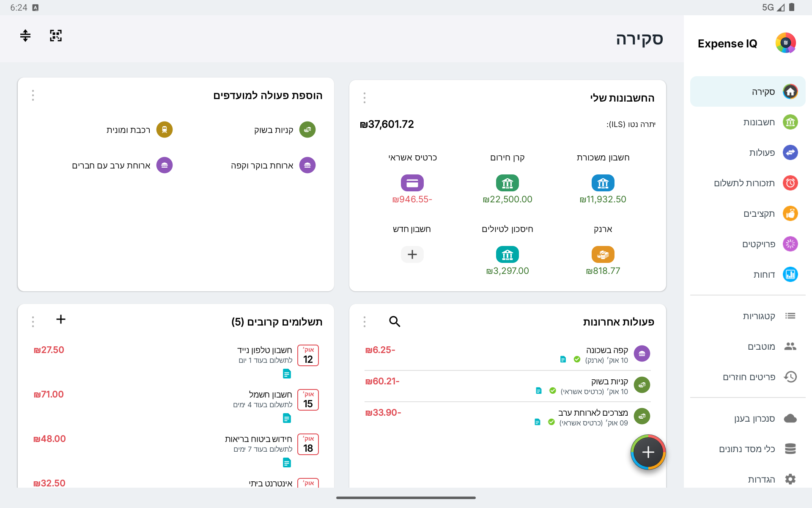Screen dimensions: 812x508
Task: Open the floating add transaction button
Action: pyautogui.click(x=648, y=452)
